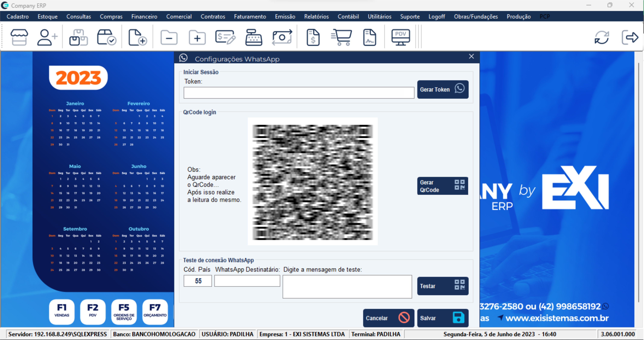Open the Cadastro menu

(17, 16)
